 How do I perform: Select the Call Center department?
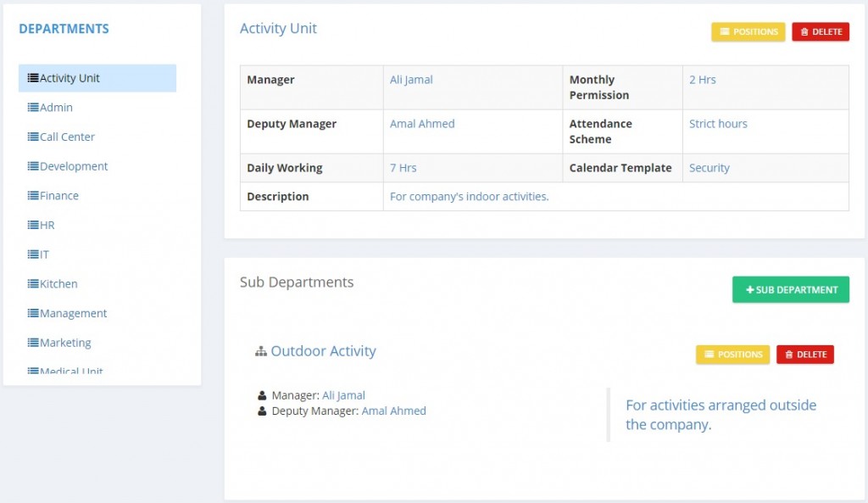(x=64, y=137)
